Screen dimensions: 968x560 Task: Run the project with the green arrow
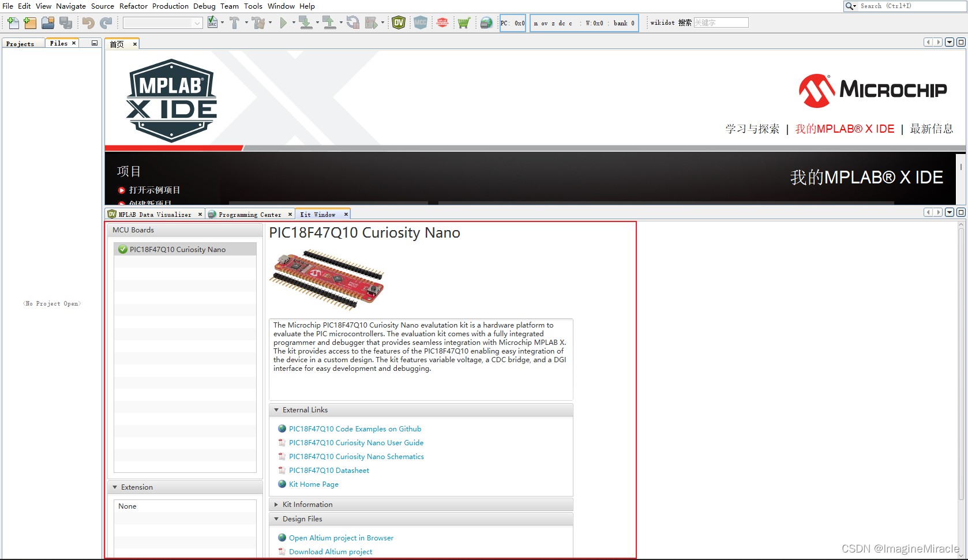click(283, 22)
